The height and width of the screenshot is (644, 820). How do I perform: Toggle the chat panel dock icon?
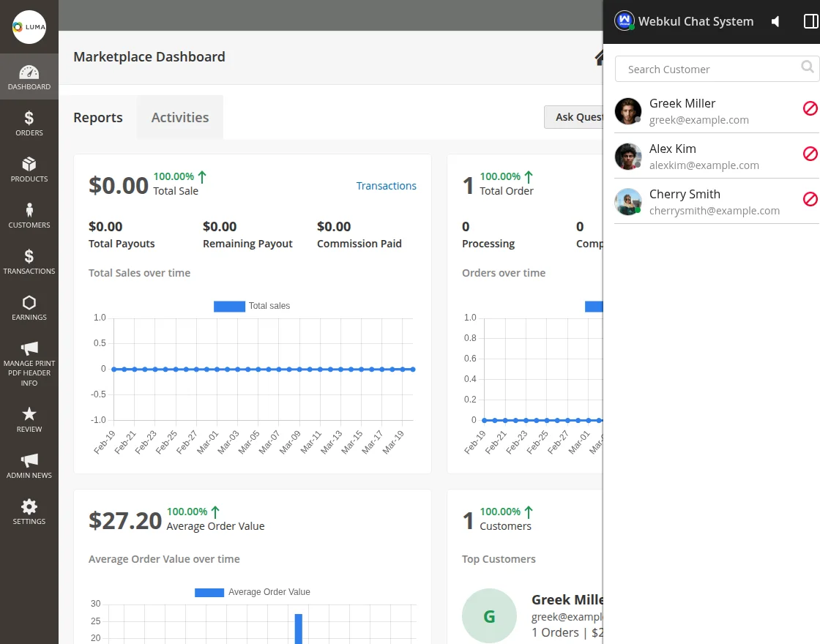[x=810, y=22]
